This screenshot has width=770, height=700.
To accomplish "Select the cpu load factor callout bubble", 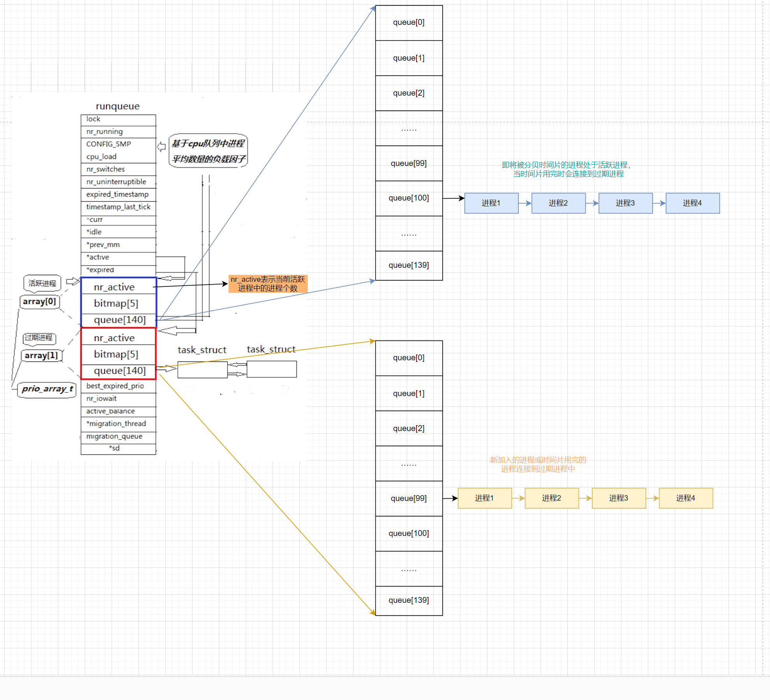I will [x=208, y=151].
